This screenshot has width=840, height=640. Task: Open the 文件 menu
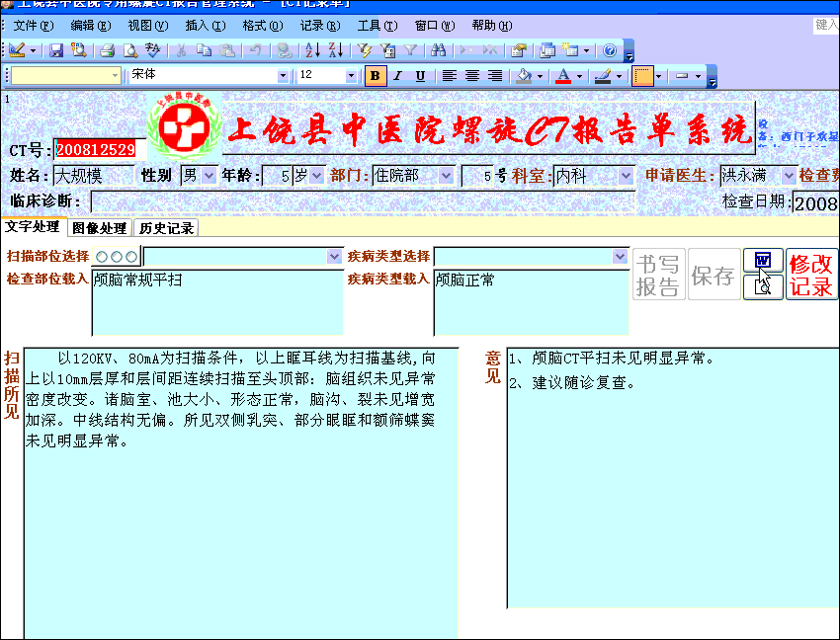(34, 25)
